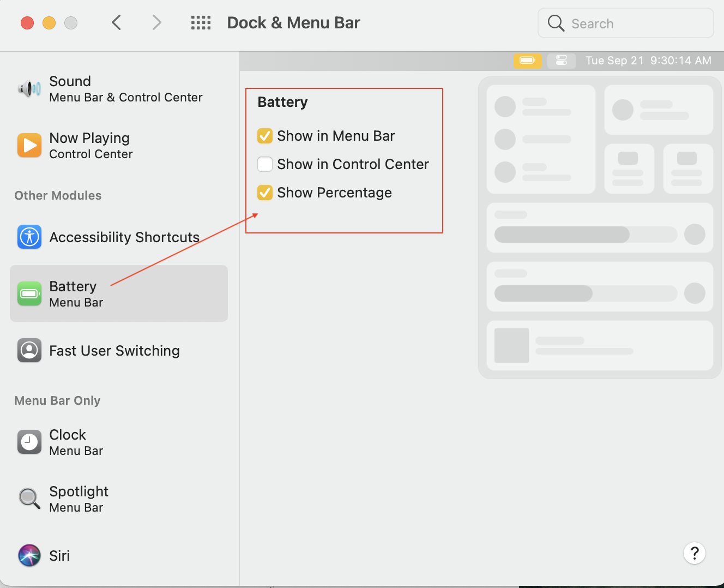Open Accessibility Shortcuts module settings
Screen dimensions: 724x588
[x=119, y=237]
